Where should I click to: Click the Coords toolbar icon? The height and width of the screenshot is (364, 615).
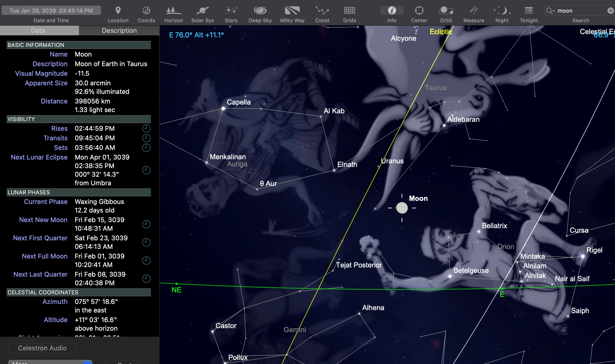(146, 11)
